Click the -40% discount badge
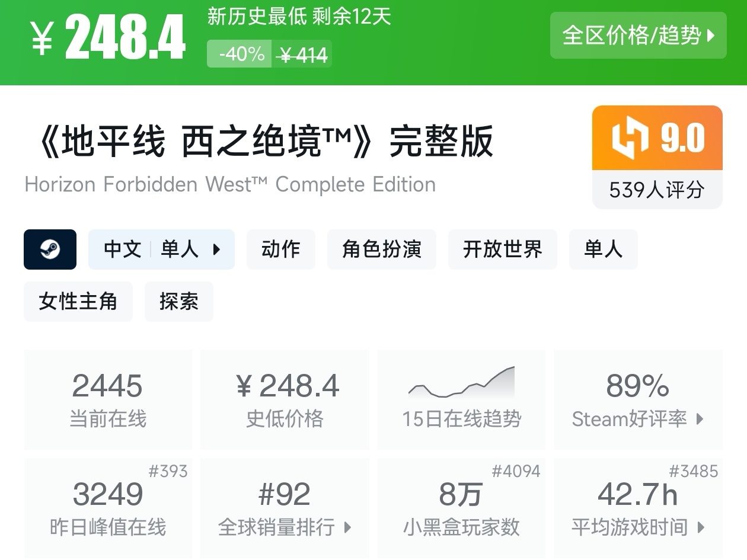 [240, 54]
